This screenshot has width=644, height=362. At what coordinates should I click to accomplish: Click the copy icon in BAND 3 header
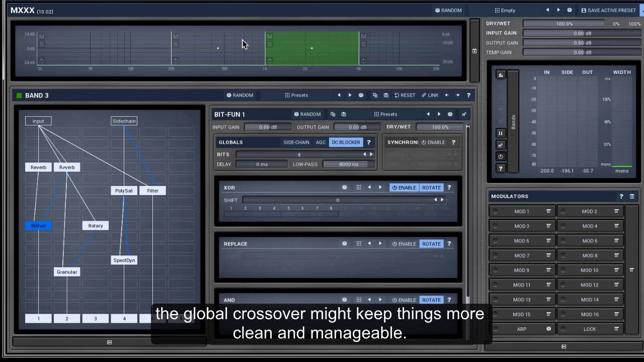tap(375, 95)
